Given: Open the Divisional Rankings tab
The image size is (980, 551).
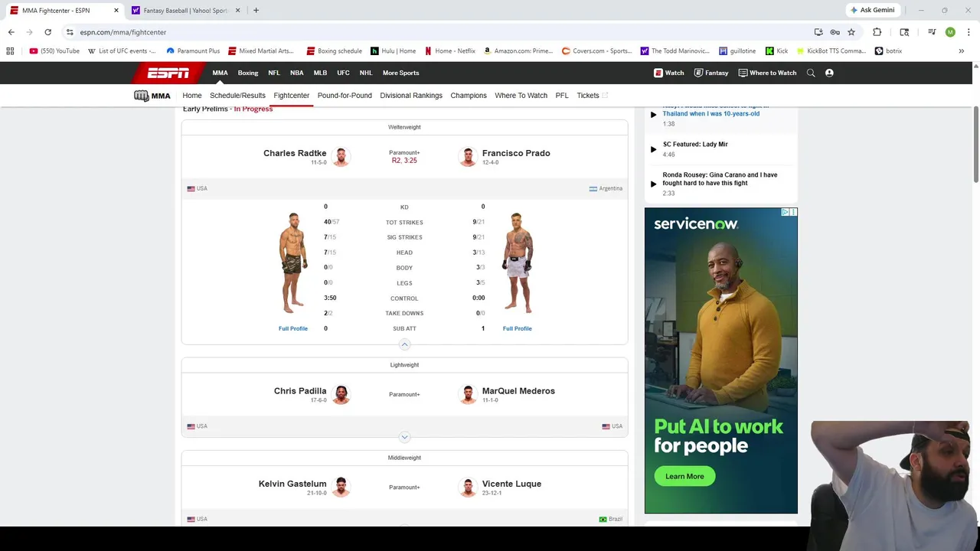Looking at the screenshot, I should pos(411,96).
